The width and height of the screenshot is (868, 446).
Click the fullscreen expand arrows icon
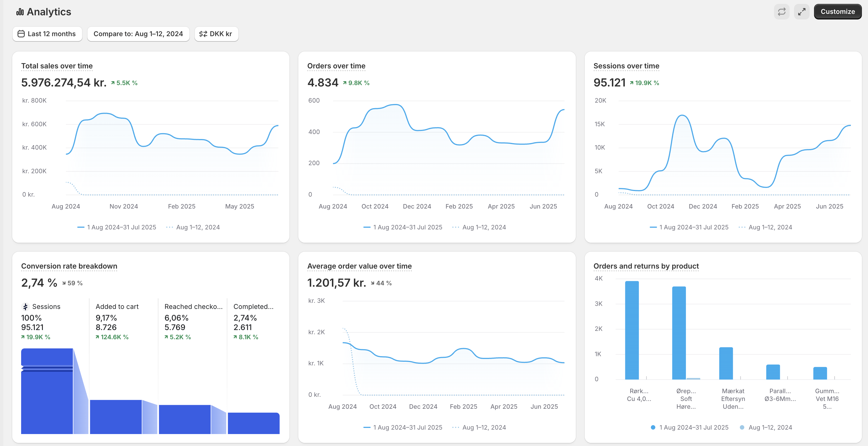click(x=802, y=12)
